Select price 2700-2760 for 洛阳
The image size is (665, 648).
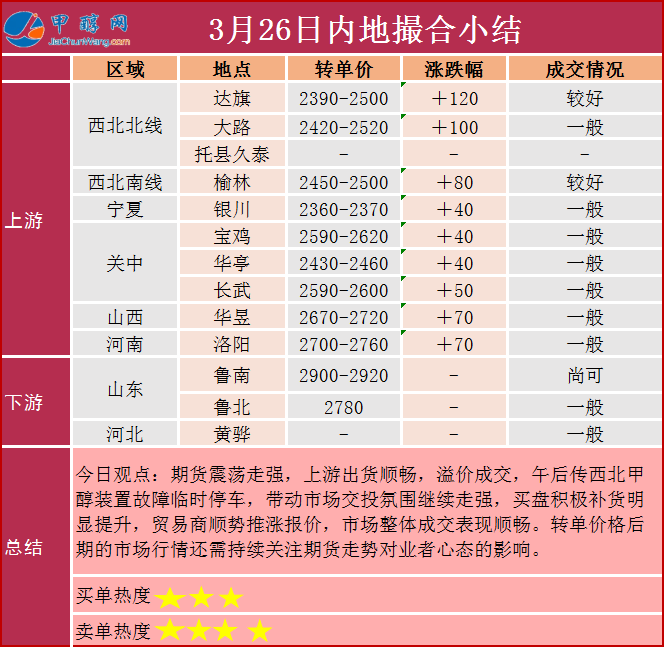click(344, 344)
